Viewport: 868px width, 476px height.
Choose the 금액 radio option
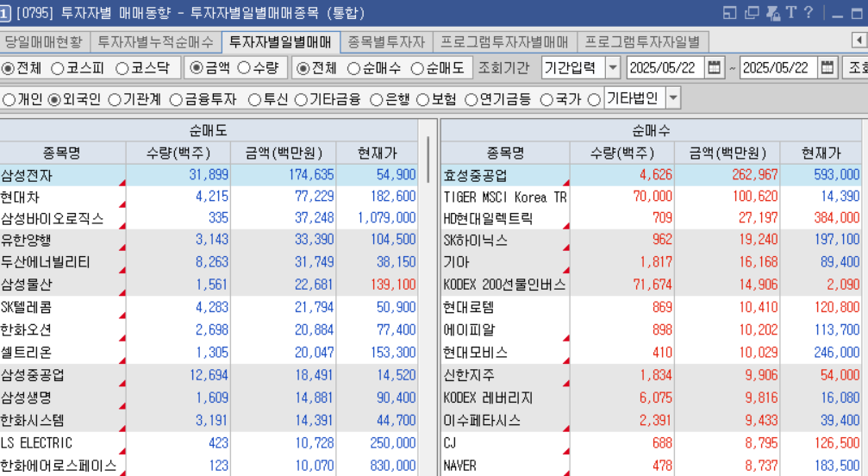coord(196,67)
